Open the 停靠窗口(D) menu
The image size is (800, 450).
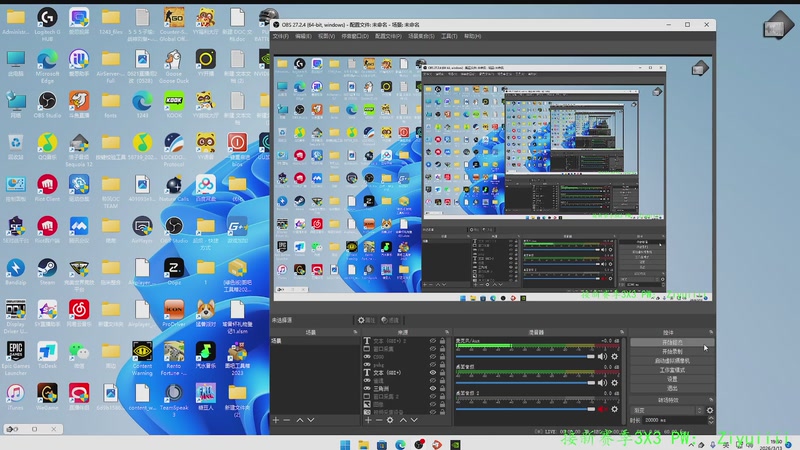[x=355, y=36]
